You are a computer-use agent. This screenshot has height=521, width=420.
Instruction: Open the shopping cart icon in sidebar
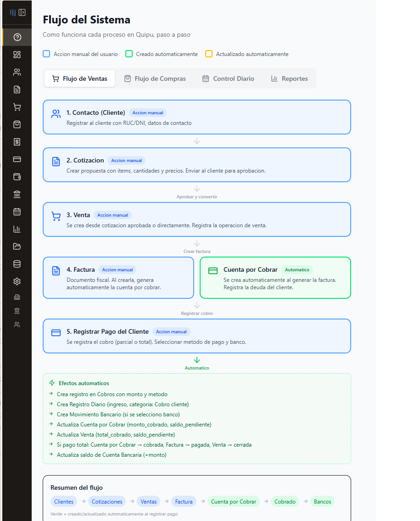pyautogui.click(x=17, y=107)
